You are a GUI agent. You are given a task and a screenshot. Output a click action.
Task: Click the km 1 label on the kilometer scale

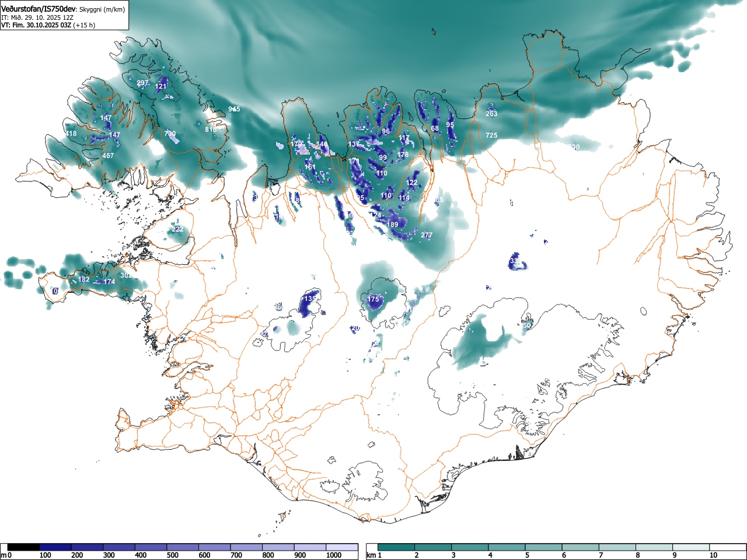[x=374, y=555]
